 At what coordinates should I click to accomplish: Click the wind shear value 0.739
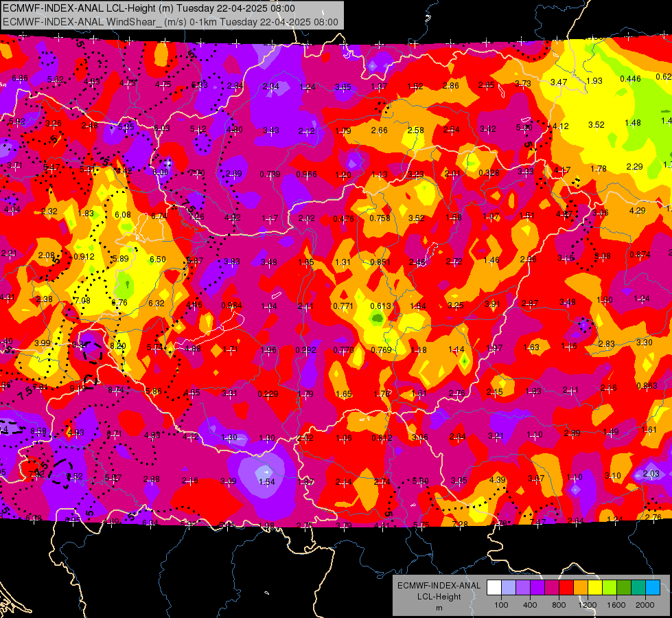270,174
